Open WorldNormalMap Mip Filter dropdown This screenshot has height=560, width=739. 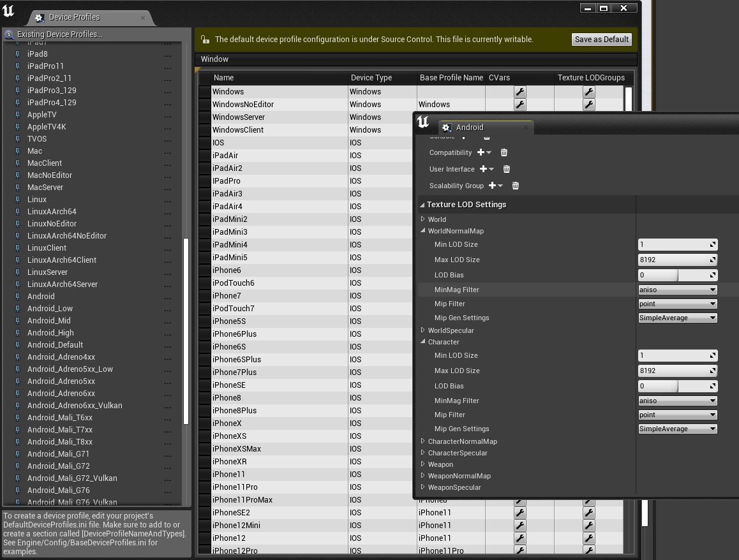point(678,304)
